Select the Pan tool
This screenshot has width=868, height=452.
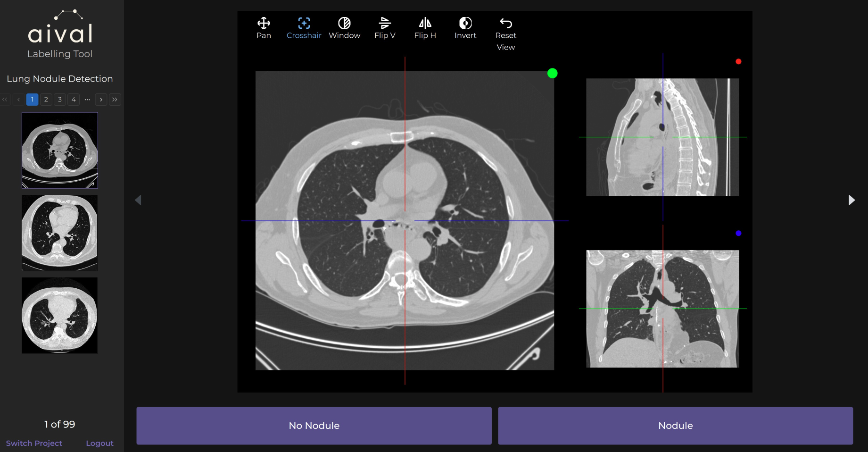point(264,28)
